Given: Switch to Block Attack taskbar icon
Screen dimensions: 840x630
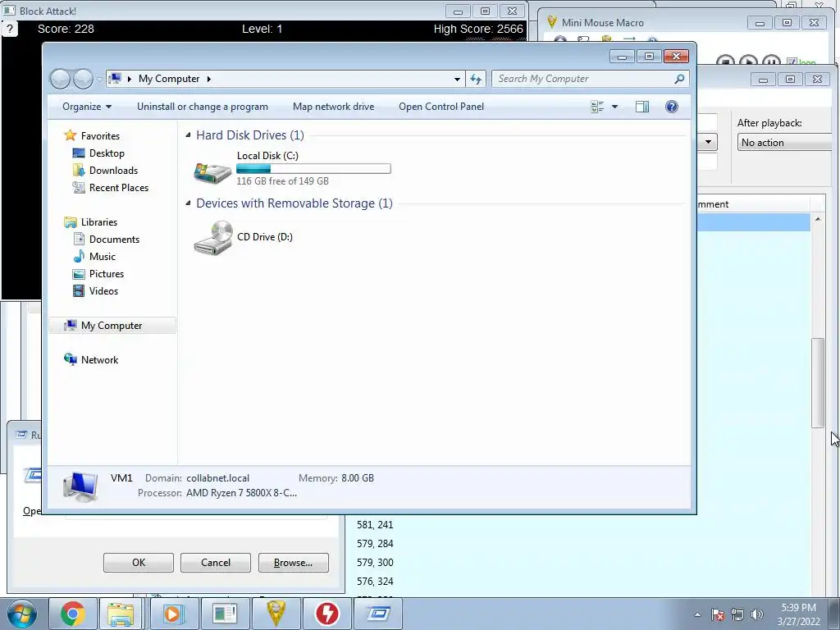Looking at the screenshot, I should pos(225,614).
